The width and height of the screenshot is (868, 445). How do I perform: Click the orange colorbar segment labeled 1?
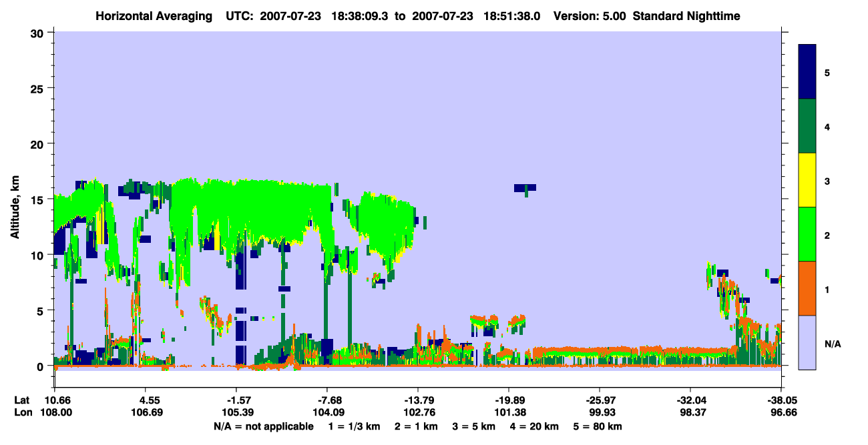[x=807, y=288]
